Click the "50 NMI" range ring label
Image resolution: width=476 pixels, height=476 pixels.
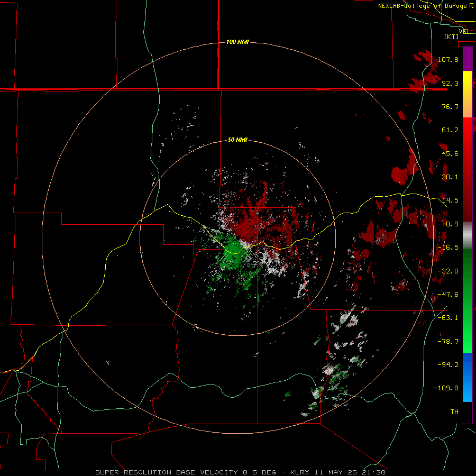coord(237,140)
